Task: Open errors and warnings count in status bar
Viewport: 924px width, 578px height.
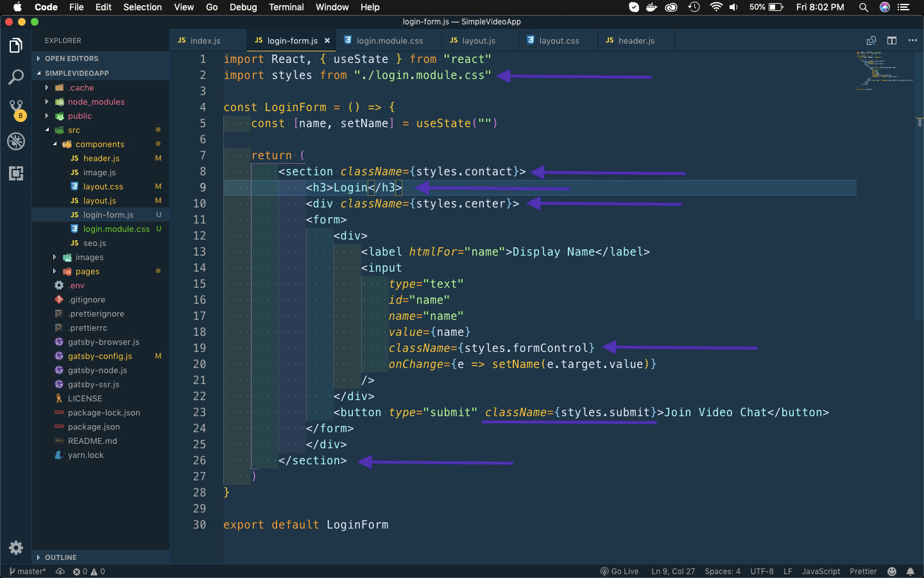Action: (x=89, y=572)
